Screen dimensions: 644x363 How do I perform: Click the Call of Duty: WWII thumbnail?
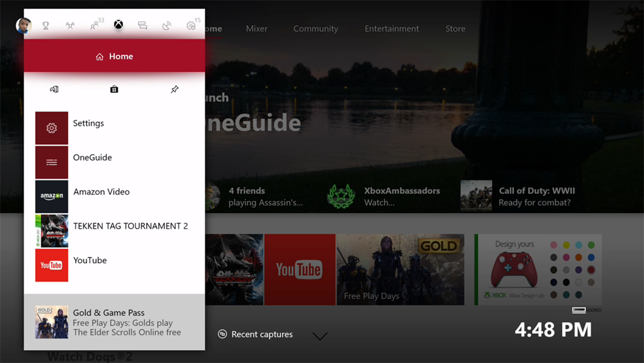pos(476,195)
